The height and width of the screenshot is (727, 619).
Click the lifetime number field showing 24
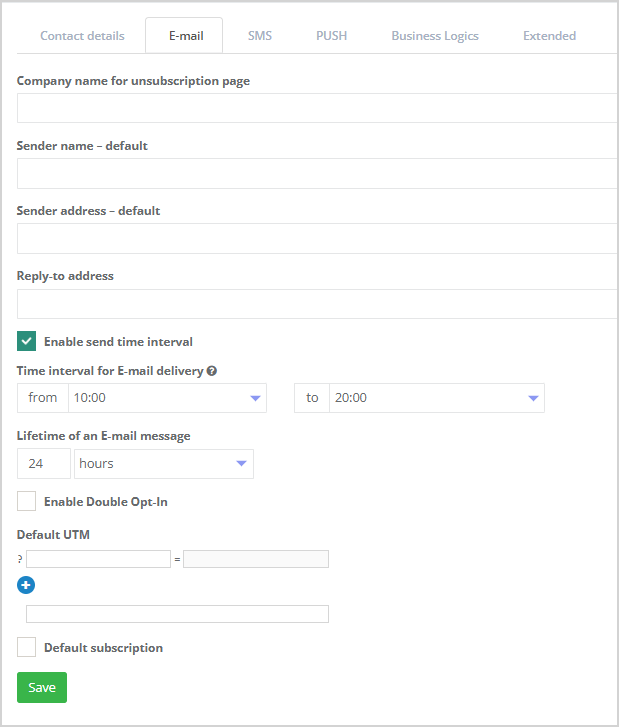(44, 464)
